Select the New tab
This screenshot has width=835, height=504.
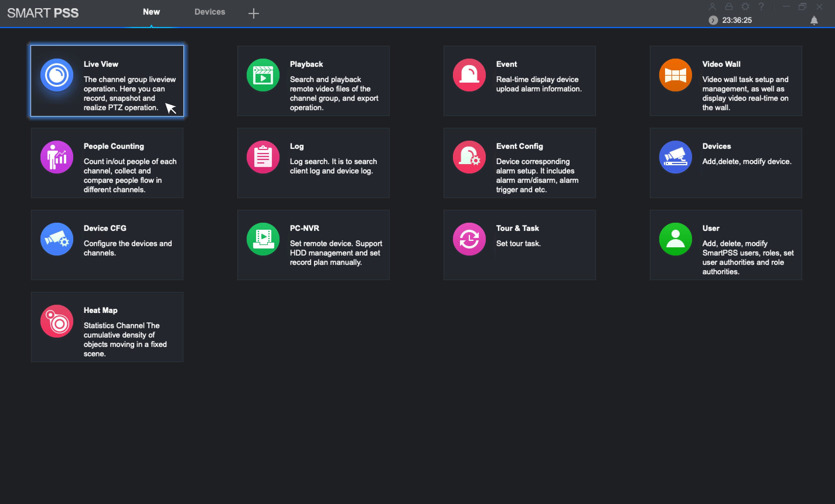pos(151,12)
